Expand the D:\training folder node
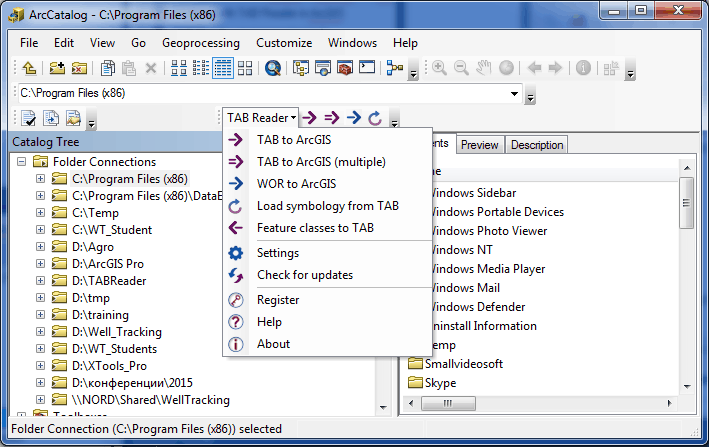709x447 pixels. pos(40,315)
